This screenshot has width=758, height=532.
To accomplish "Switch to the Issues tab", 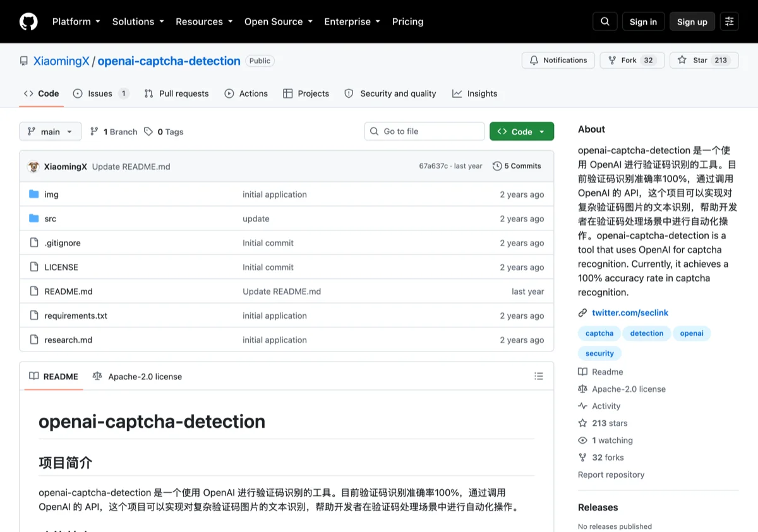I will (101, 93).
